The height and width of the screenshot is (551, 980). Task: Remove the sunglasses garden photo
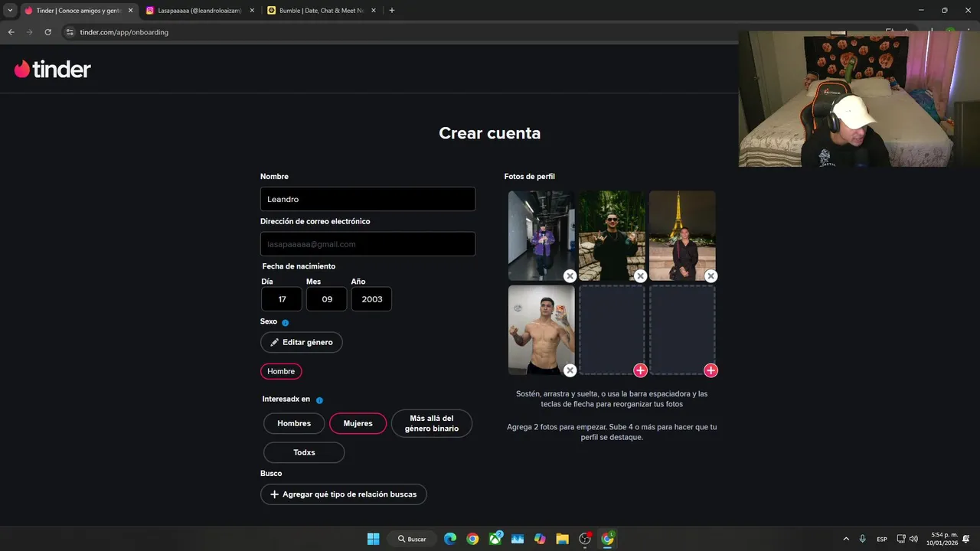640,276
